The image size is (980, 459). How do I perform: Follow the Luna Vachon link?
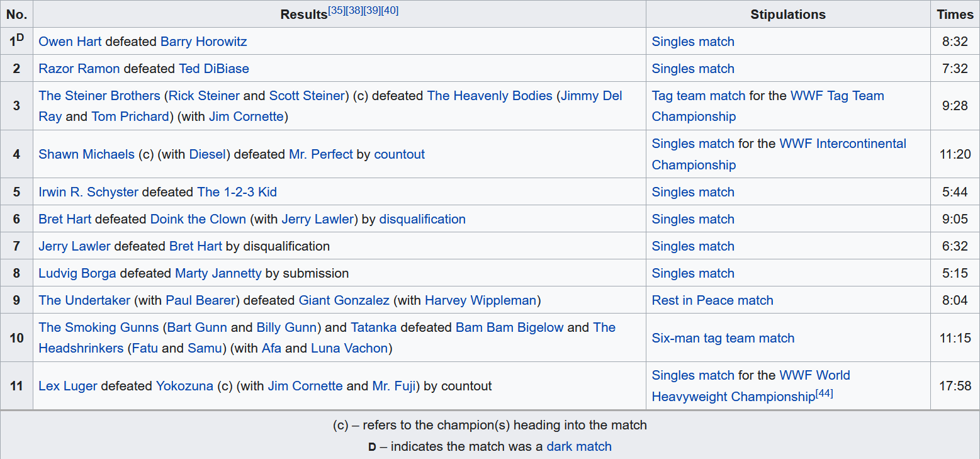click(x=349, y=348)
